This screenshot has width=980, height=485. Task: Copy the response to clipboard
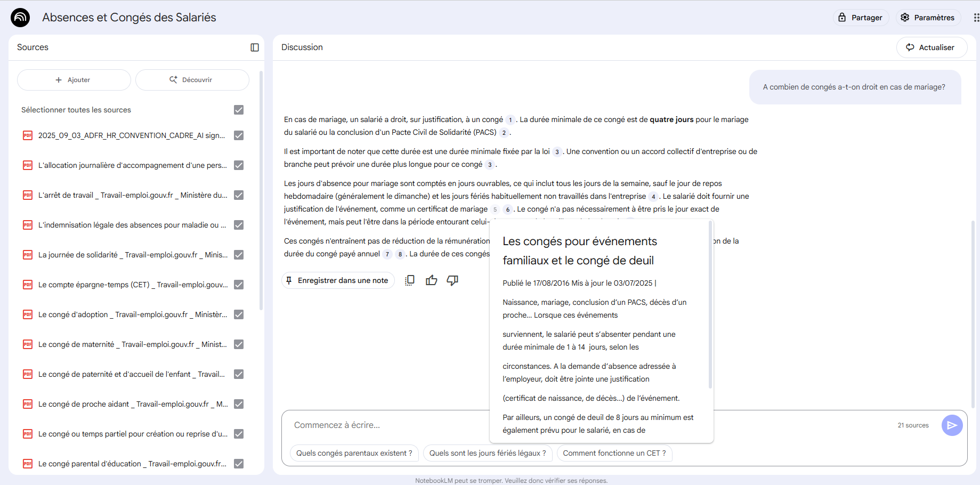(409, 280)
